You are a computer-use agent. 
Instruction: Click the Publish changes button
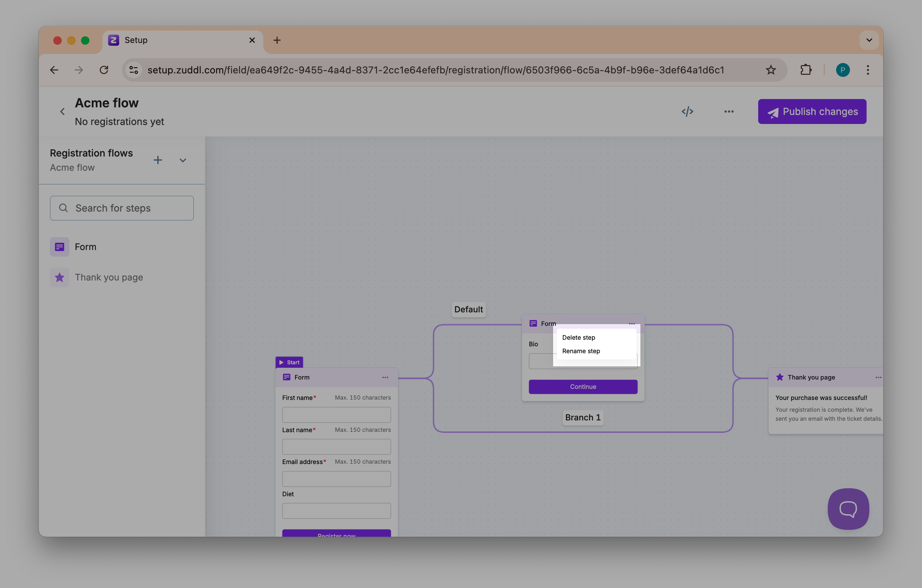pos(812,112)
